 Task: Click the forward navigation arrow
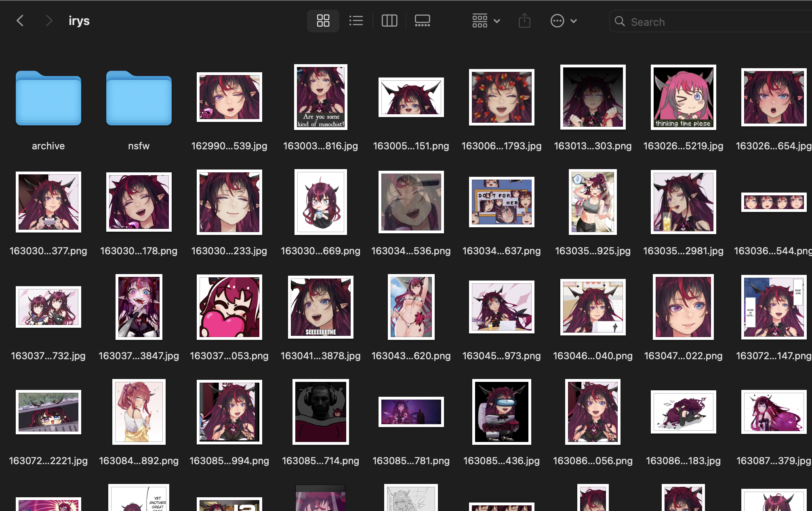[x=48, y=21]
